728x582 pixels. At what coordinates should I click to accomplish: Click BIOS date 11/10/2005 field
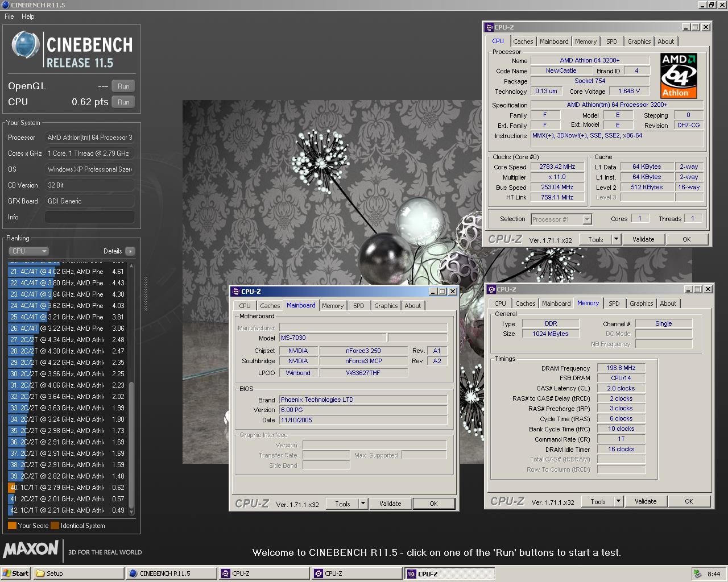tap(363, 421)
